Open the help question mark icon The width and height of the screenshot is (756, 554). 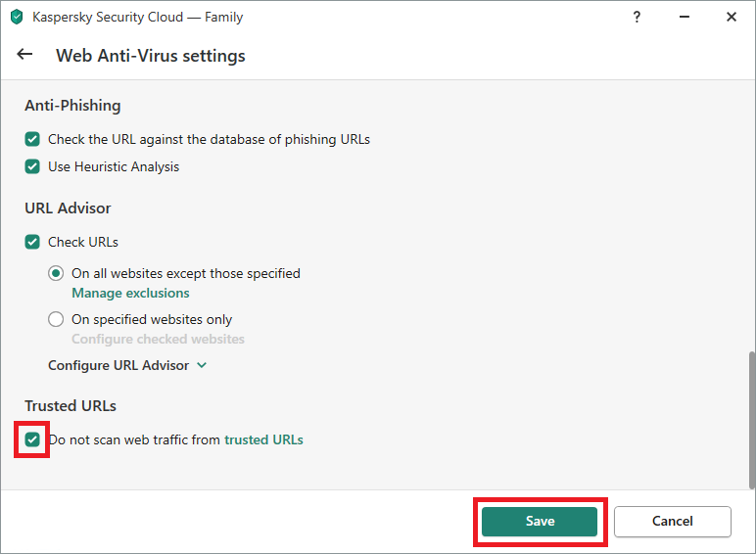[637, 18]
